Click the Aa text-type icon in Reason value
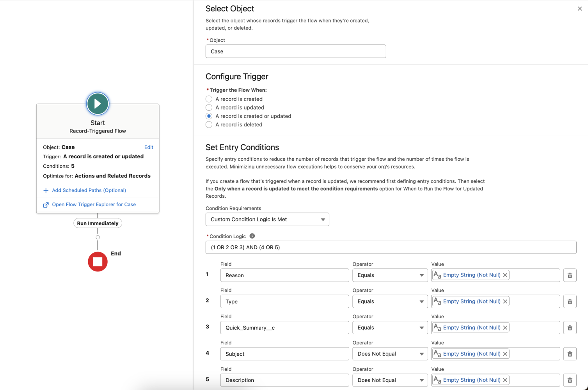 (x=437, y=275)
